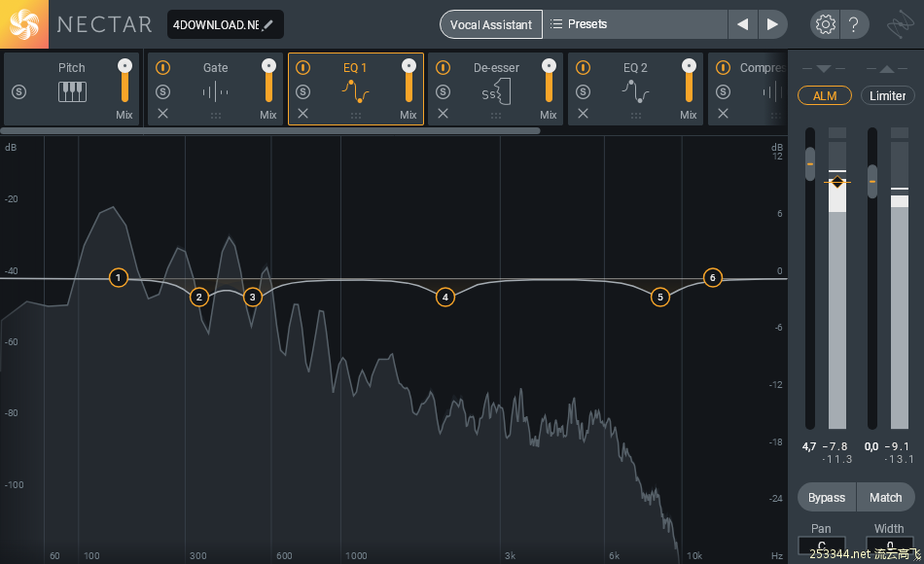The width and height of the screenshot is (924, 564).
Task: Click the Pitch module Mix slider
Action: point(124,81)
